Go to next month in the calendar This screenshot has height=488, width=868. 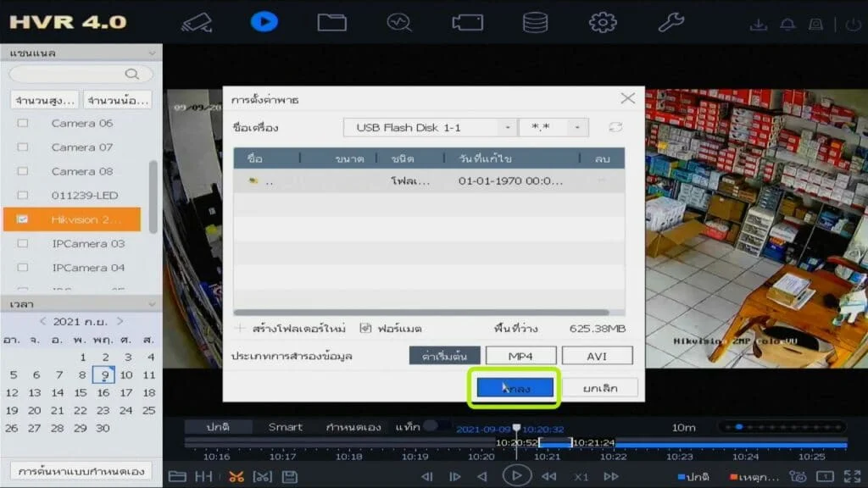pos(120,321)
